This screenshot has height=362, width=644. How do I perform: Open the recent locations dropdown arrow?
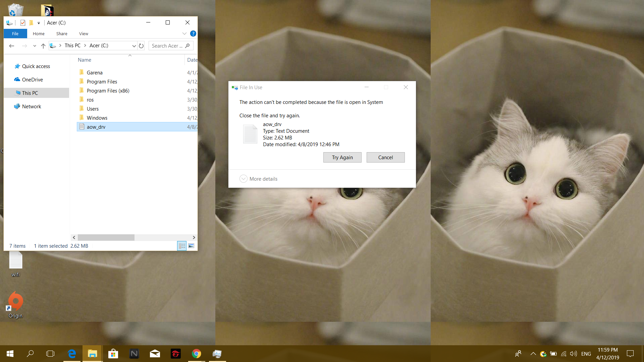pos(35,46)
